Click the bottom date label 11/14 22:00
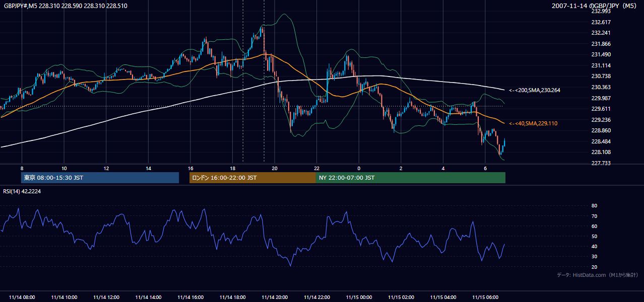Image resolution: width=644 pixels, height=302 pixels. tap(317, 297)
